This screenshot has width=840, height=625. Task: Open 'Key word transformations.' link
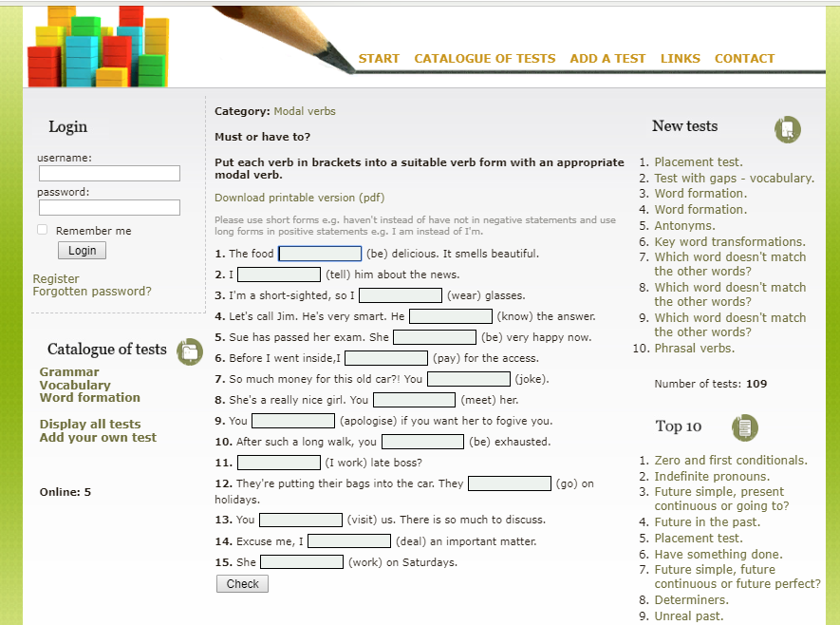pos(730,242)
